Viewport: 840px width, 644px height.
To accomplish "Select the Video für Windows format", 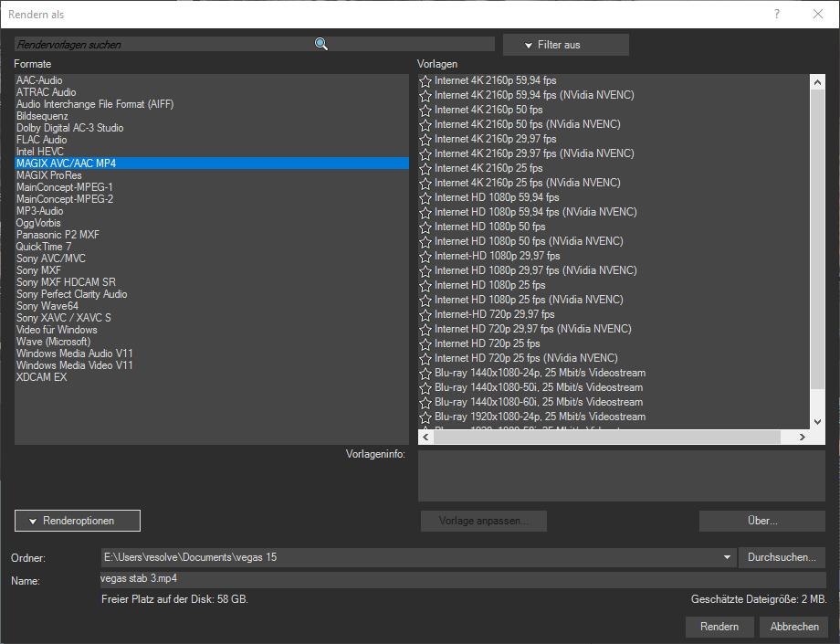I will pyautogui.click(x=212, y=330).
